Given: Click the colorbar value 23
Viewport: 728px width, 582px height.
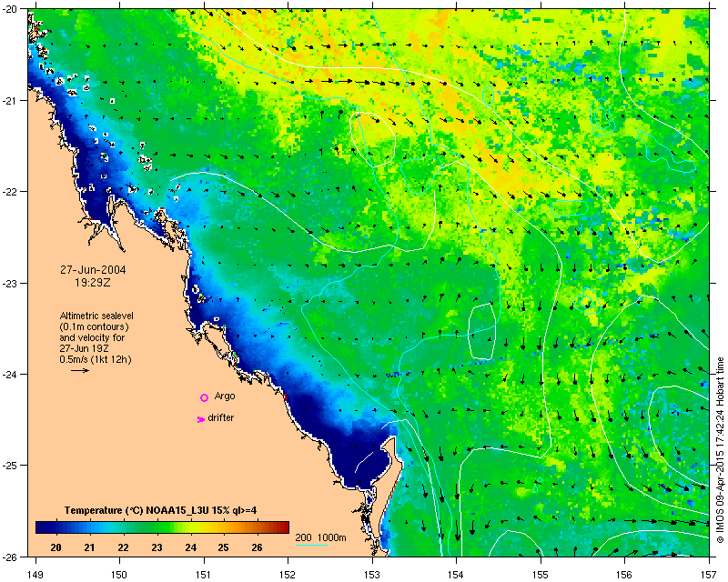Looking at the screenshot, I should (x=157, y=547).
